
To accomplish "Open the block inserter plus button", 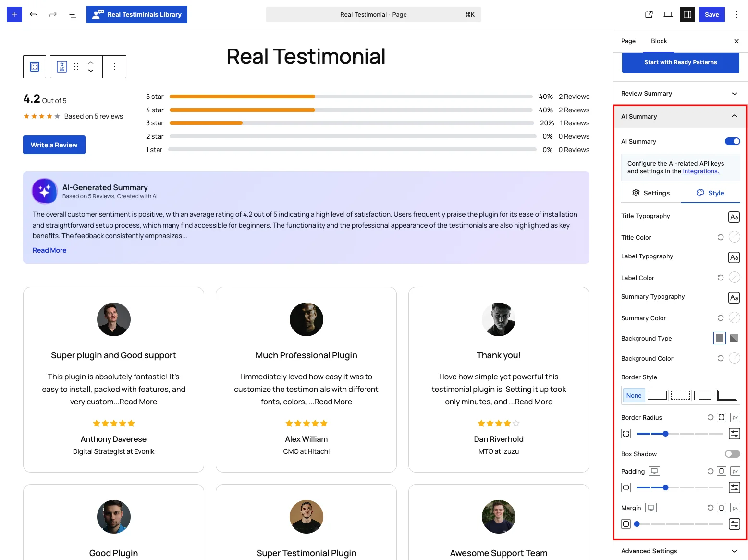I will (x=14, y=14).
